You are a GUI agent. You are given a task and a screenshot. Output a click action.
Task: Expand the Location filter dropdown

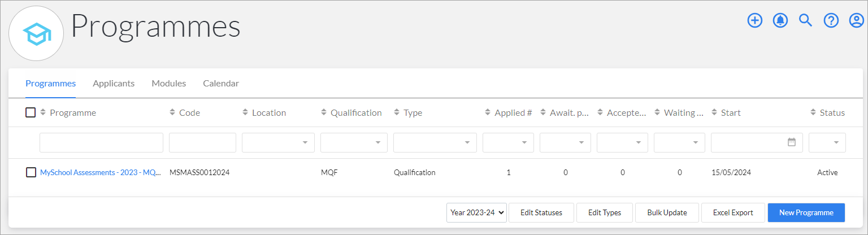pos(278,142)
